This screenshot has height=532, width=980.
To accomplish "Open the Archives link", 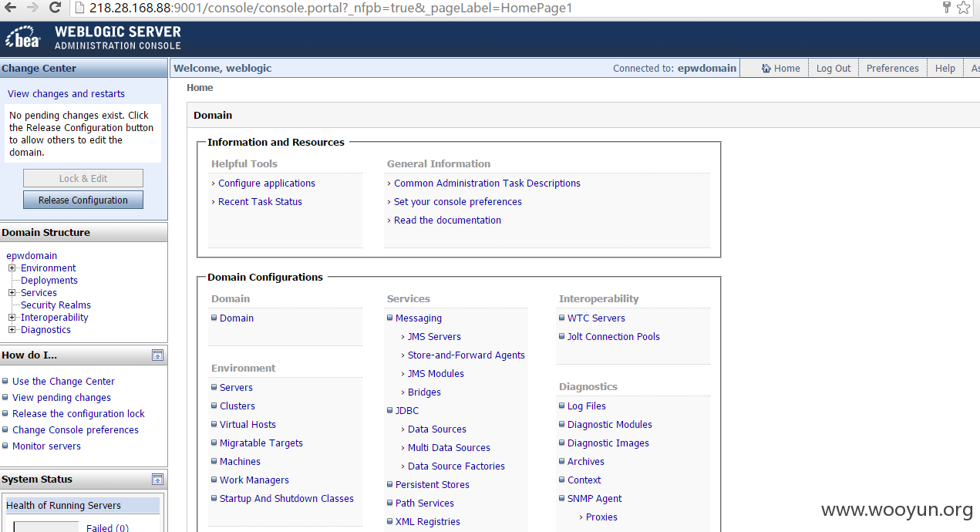I will [586, 462].
